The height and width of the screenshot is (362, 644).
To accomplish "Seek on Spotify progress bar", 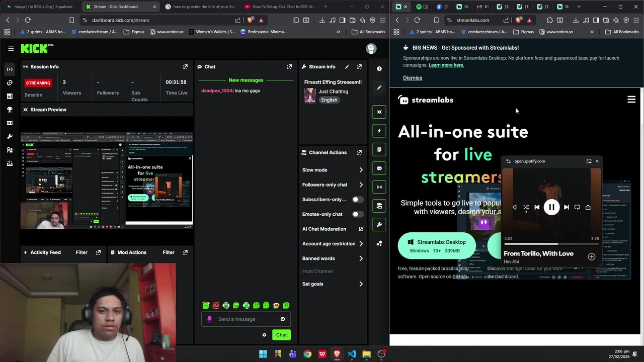I will pos(551,244).
